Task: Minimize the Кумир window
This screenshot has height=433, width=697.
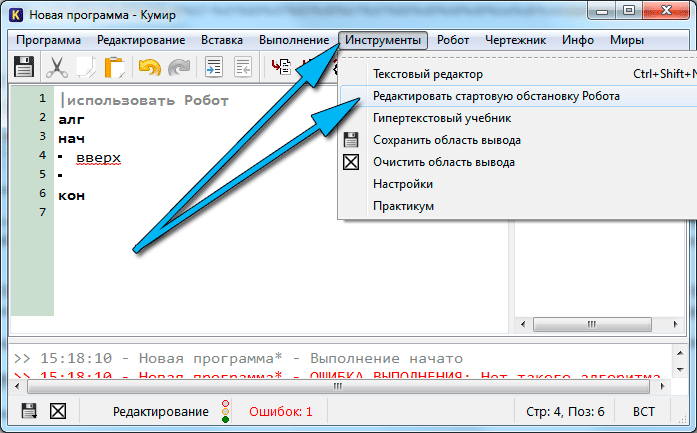Action: click(x=602, y=11)
